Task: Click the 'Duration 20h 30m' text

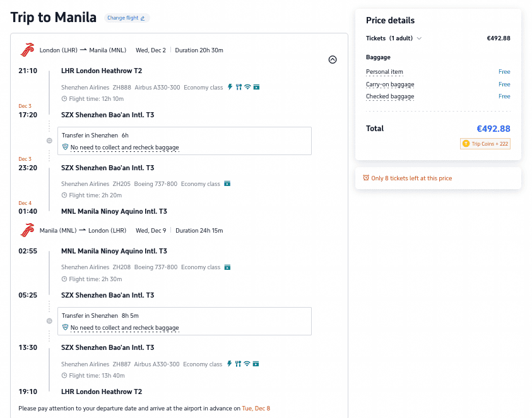Action: point(199,50)
